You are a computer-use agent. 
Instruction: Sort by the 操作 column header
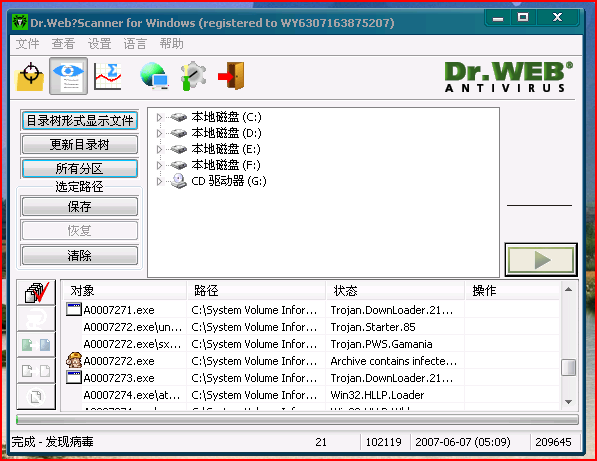tap(513, 291)
